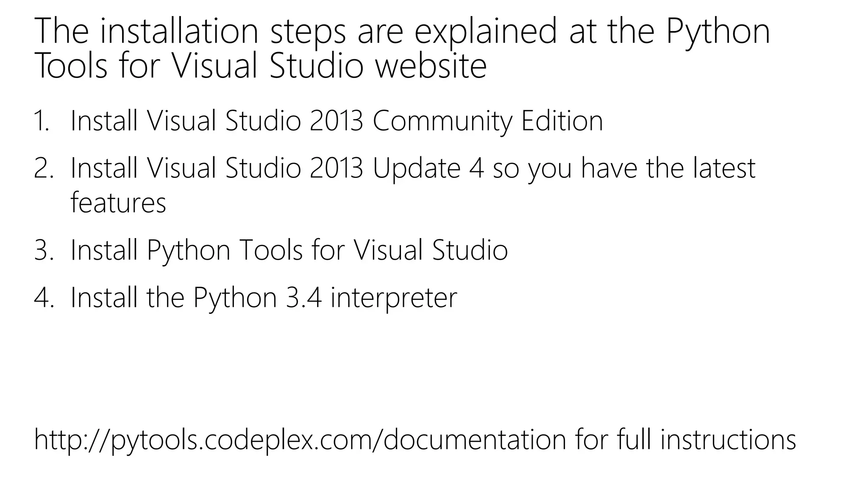Image resolution: width=868 pixels, height=488 pixels.
Task: Click list number "3."
Action: [44, 250]
